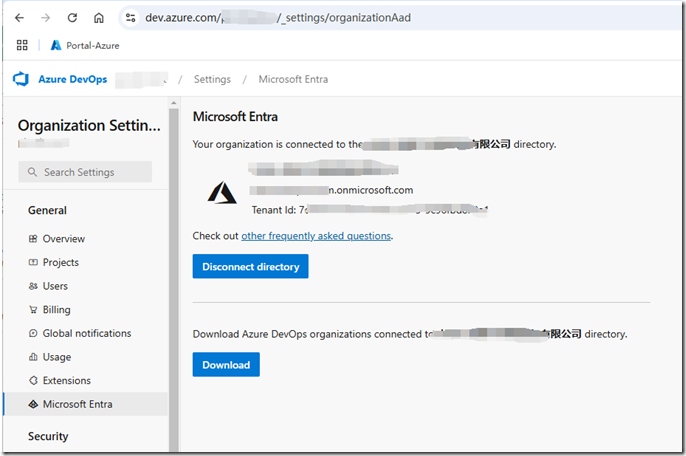Click the Disconnect directory button

tap(250, 267)
